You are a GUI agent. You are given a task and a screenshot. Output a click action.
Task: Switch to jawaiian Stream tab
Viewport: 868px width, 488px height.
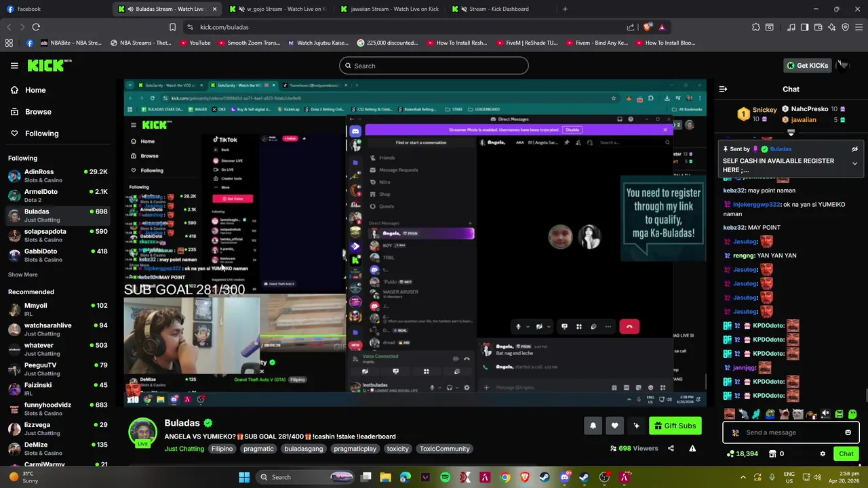(x=389, y=9)
